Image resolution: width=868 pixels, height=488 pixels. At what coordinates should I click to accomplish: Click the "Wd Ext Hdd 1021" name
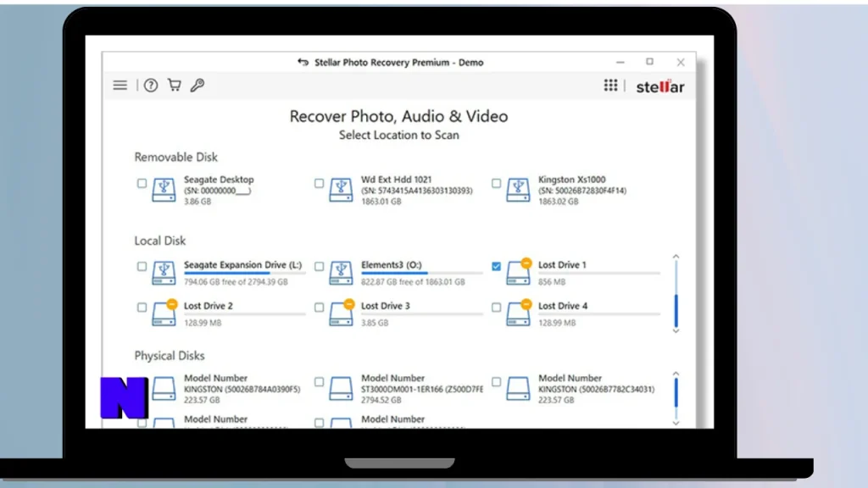tap(397, 180)
